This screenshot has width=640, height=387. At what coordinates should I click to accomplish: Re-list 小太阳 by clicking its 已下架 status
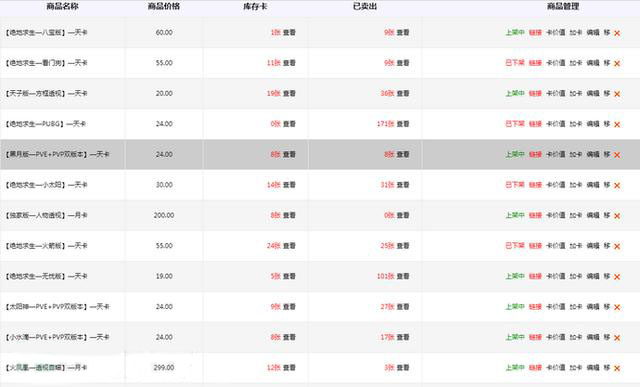tap(515, 185)
